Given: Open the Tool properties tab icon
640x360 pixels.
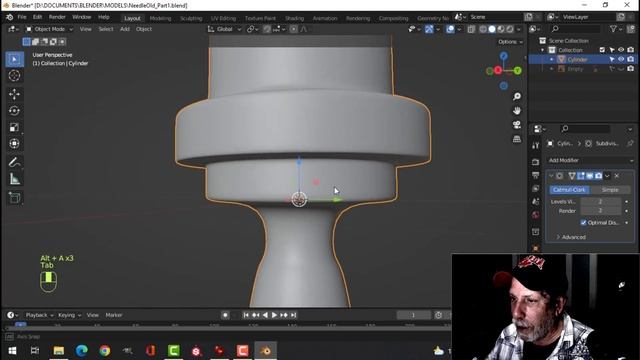Looking at the screenshot, I should [536, 145].
